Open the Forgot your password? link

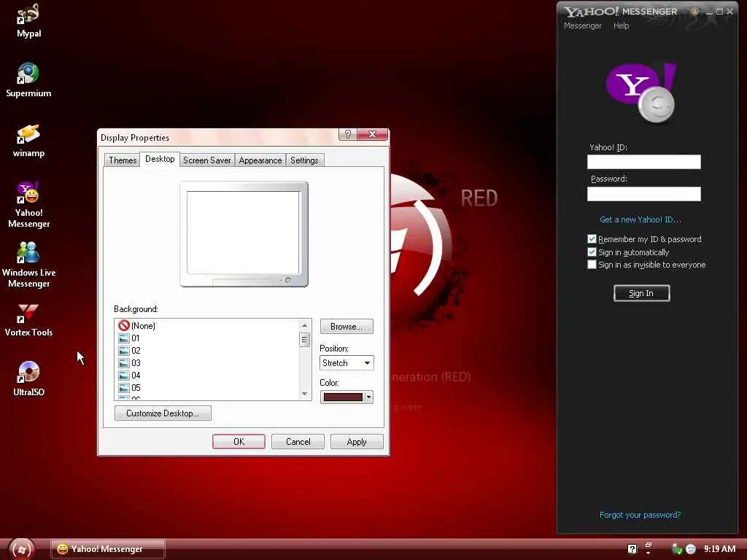[640, 515]
